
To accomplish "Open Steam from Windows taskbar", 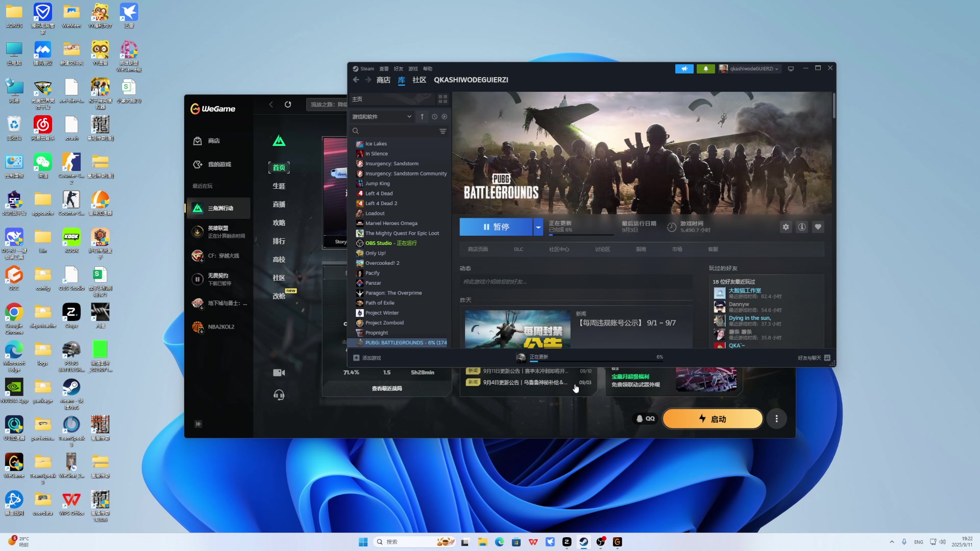I will coord(583,542).
